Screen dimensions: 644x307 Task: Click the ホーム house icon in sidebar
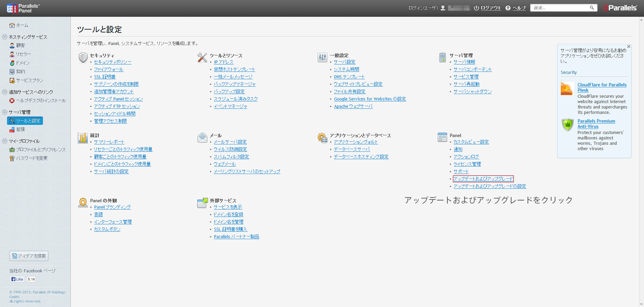[12, 26]
